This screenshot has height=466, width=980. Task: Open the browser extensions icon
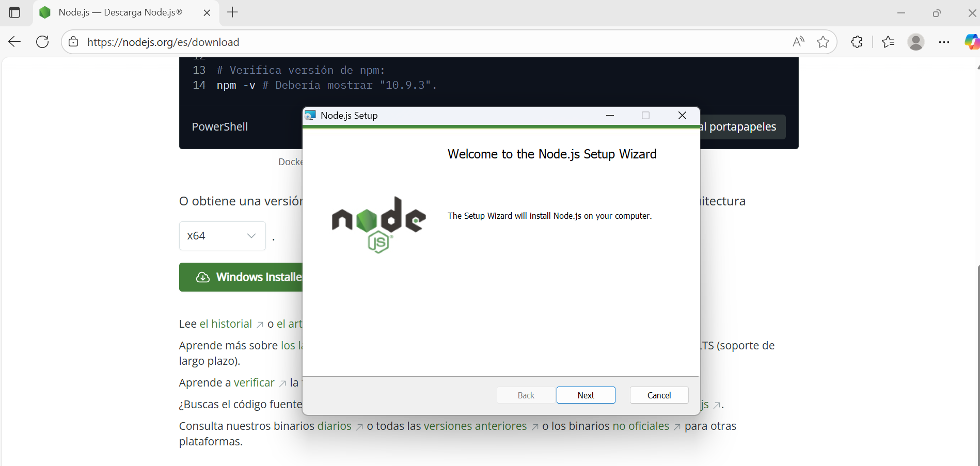tap(857, 42)
